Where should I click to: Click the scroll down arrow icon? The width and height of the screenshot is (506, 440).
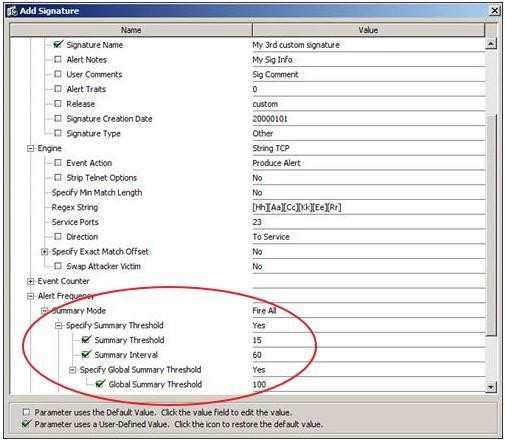coord(490,387)
